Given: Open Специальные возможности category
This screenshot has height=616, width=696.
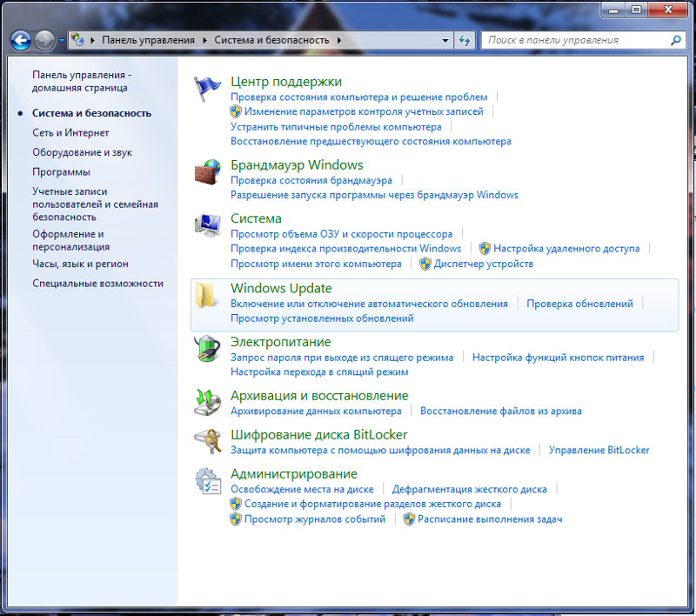Looking at the screenshot, I should (97, 283).
